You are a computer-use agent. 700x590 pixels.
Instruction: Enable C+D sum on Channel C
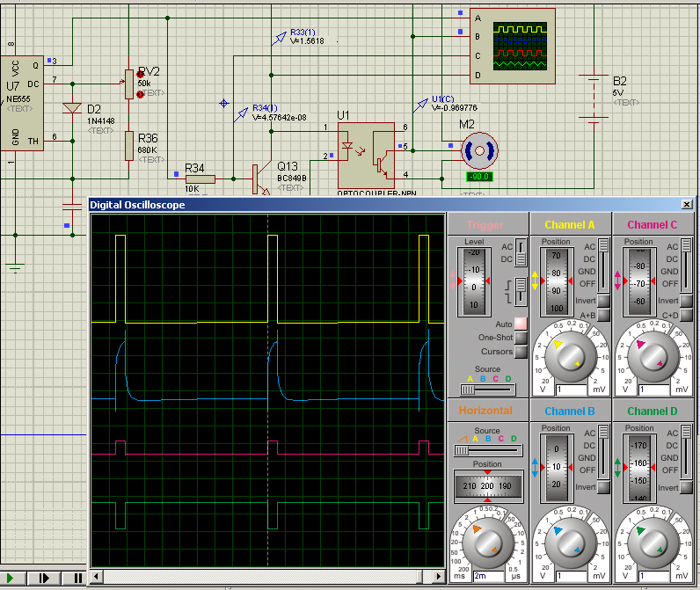(x=685, y=315)
